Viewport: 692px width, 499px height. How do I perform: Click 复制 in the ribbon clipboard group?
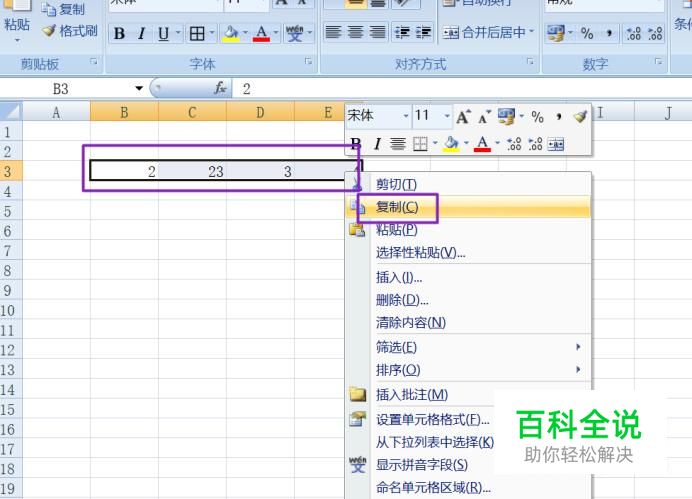(x=63, y=8)
